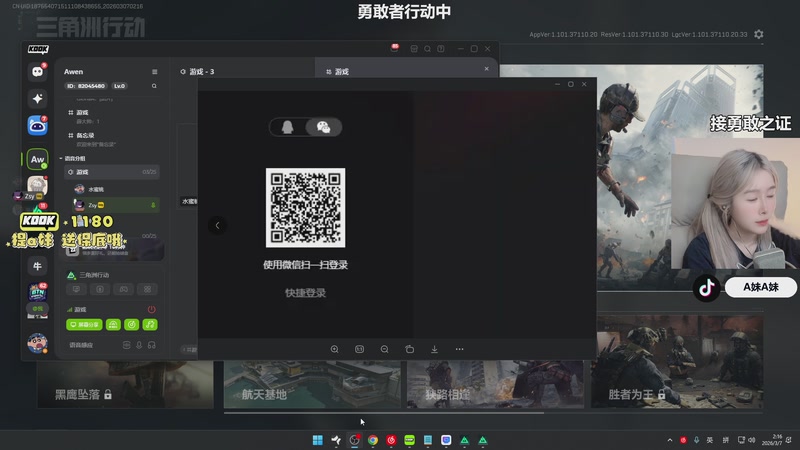Select the 狭路相逢 map card
800x450 pixels.
[x=495, y=385]
